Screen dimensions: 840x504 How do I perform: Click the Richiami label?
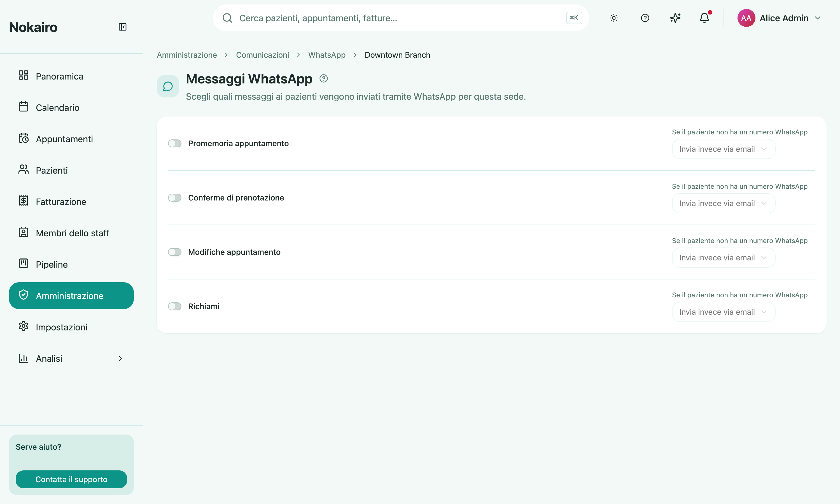[204, 306]
